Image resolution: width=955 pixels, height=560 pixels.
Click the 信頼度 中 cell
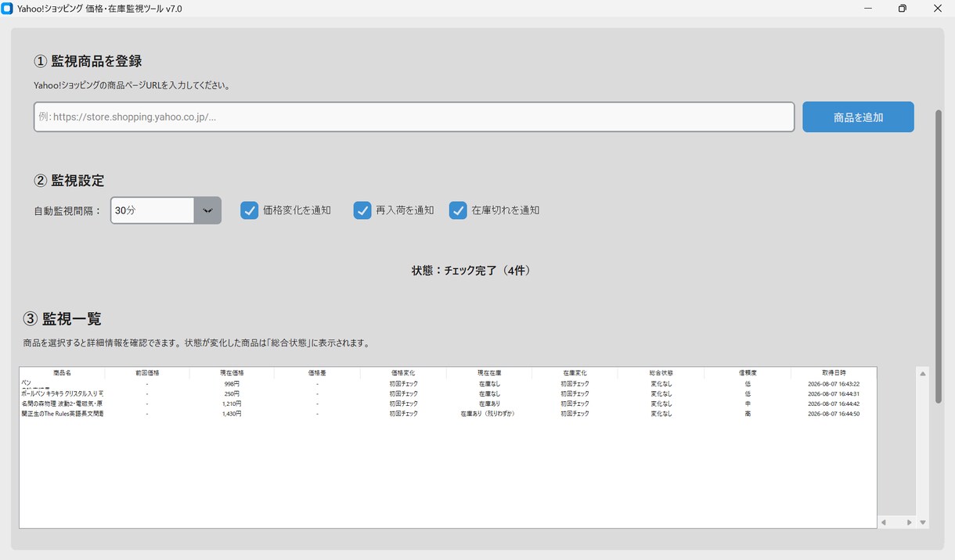748,404
